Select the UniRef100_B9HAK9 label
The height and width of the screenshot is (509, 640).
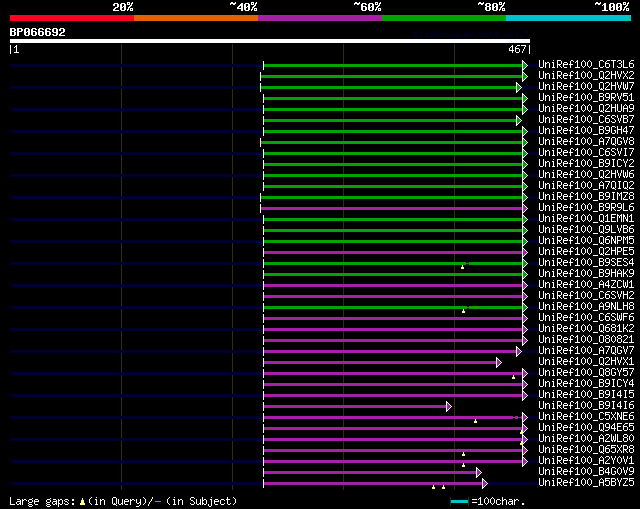586,274
